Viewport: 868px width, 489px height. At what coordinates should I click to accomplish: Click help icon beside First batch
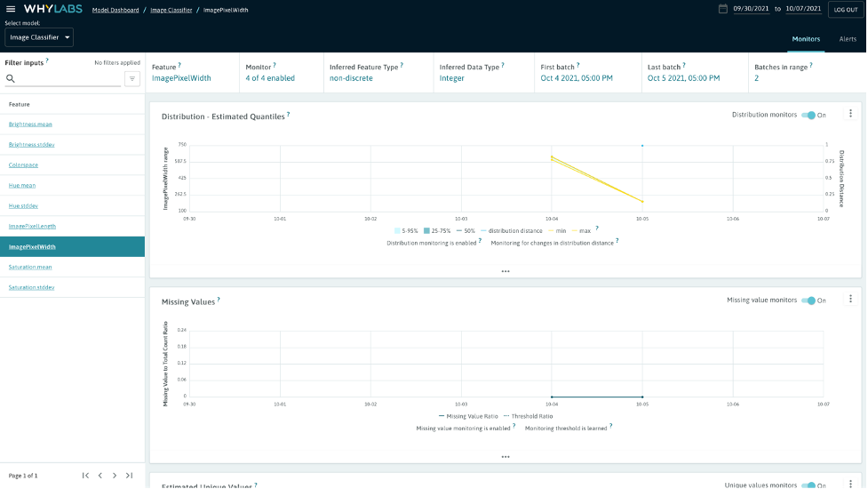[578, 65]
